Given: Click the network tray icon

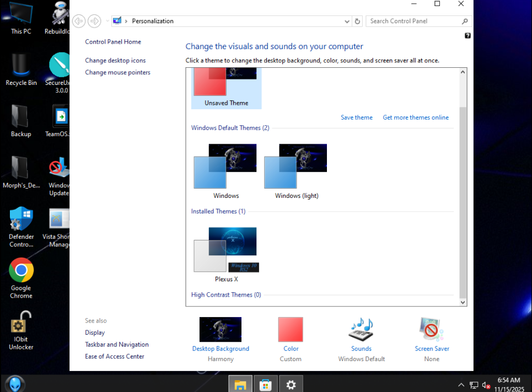Looking at the screenshot, I should [x=474, y=385].
